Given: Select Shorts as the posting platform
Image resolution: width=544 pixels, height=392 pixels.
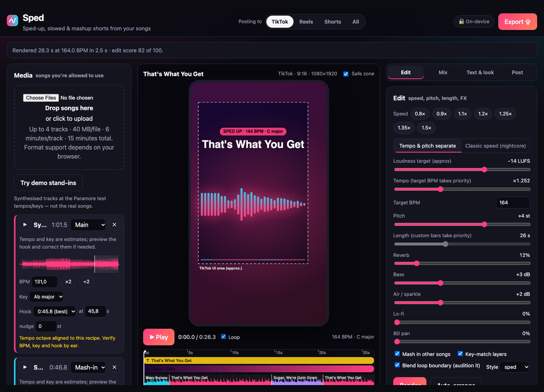Looking at the screenshot, I should click(x=333, y=22).
